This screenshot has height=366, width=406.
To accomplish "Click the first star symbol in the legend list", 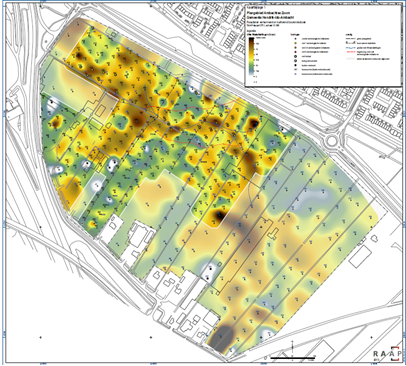I will pyautogui.click(x=296, y=39).
